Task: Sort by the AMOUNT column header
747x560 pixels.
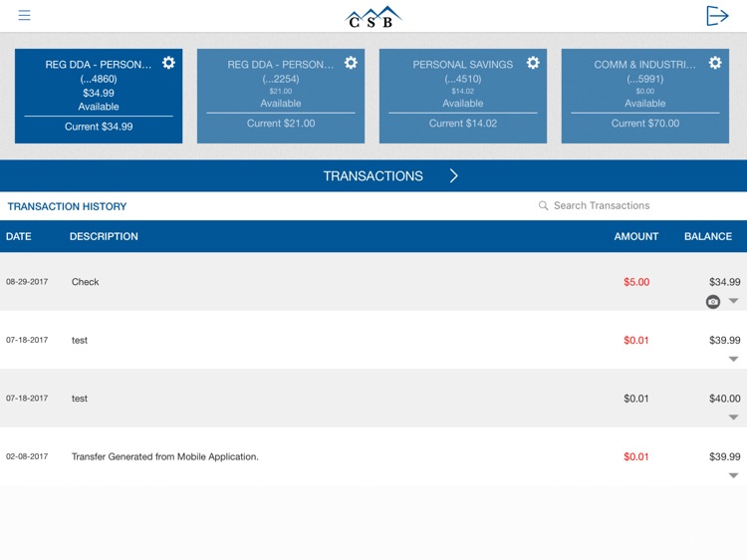Action: coord(636,236)
